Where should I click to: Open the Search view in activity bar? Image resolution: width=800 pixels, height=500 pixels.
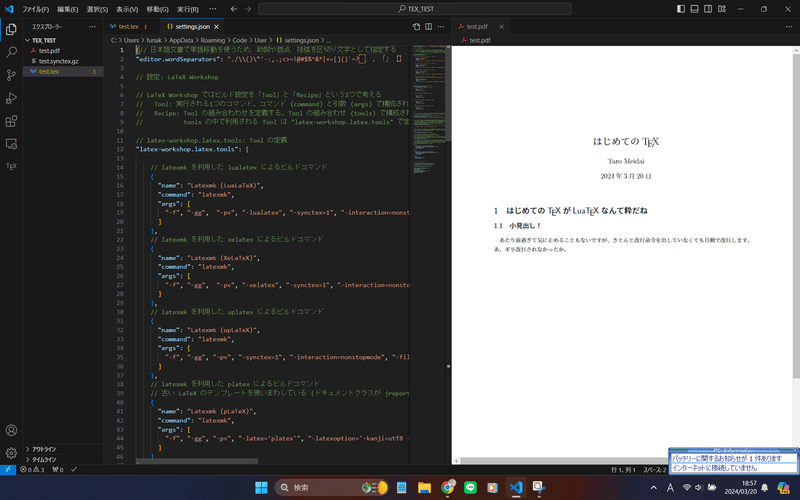[11, 52]
